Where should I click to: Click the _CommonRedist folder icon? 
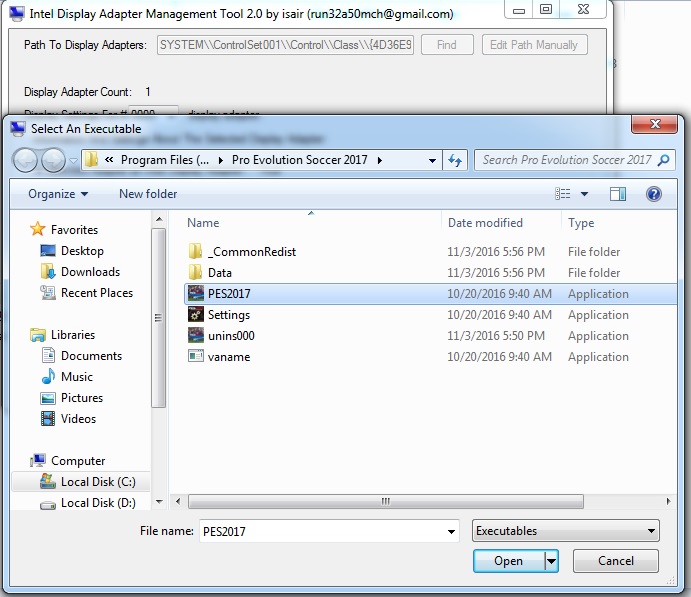(x=195, y=252)
